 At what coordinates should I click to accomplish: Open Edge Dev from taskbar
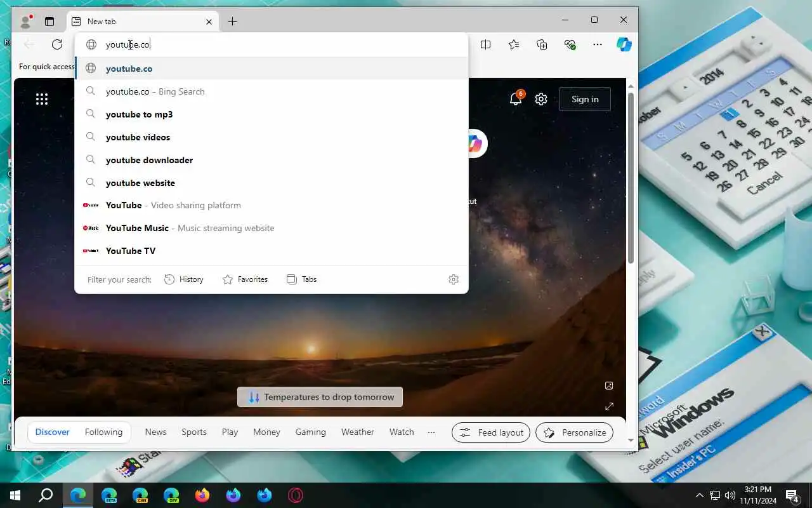tap(171, 495)
